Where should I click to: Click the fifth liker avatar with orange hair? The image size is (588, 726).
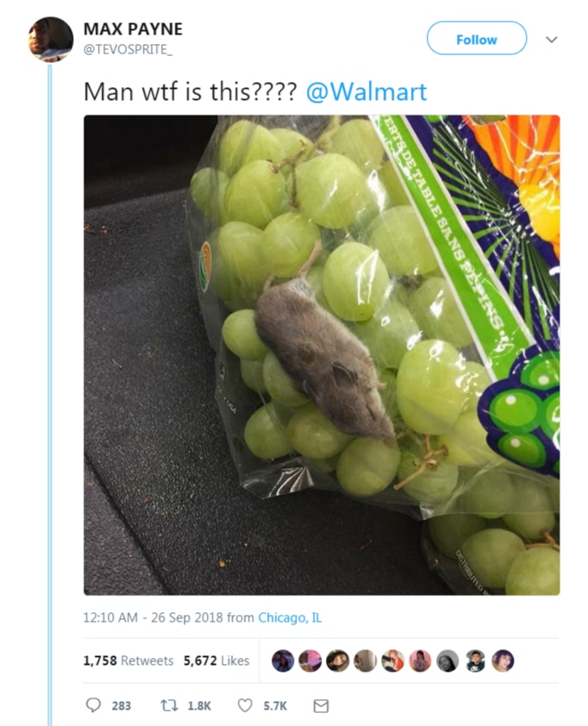coord(392,660)
